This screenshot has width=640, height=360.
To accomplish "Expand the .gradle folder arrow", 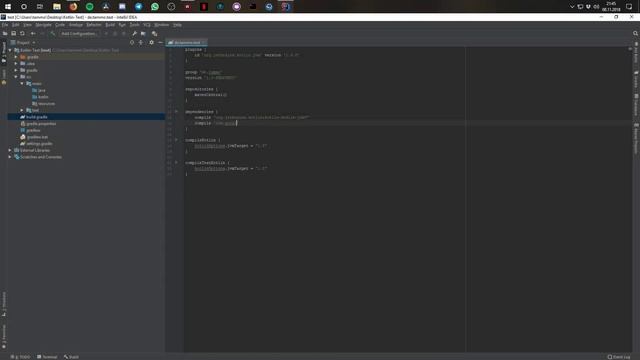I will coord(16,57).
